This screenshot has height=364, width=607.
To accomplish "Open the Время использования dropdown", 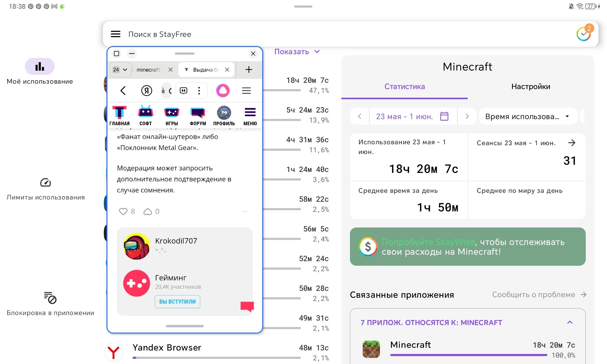I will click(x=528, y=116).
